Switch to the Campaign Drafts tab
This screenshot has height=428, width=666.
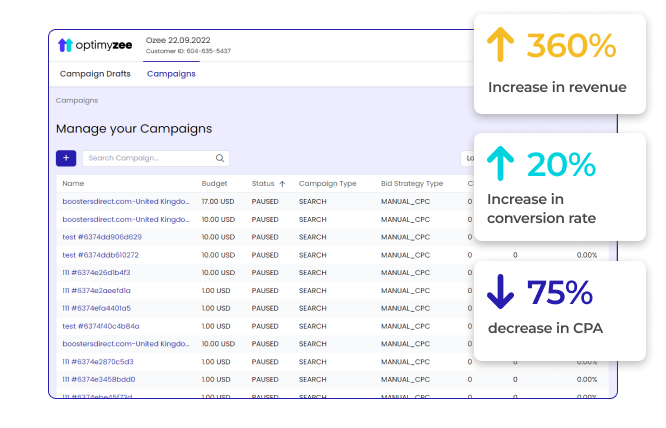[95, 74]
